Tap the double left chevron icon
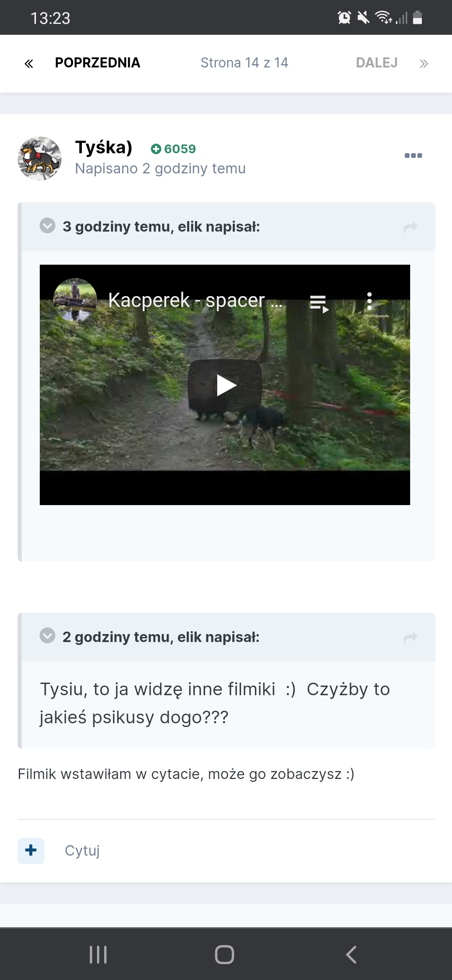452x980 pixels. click(28, 64)
